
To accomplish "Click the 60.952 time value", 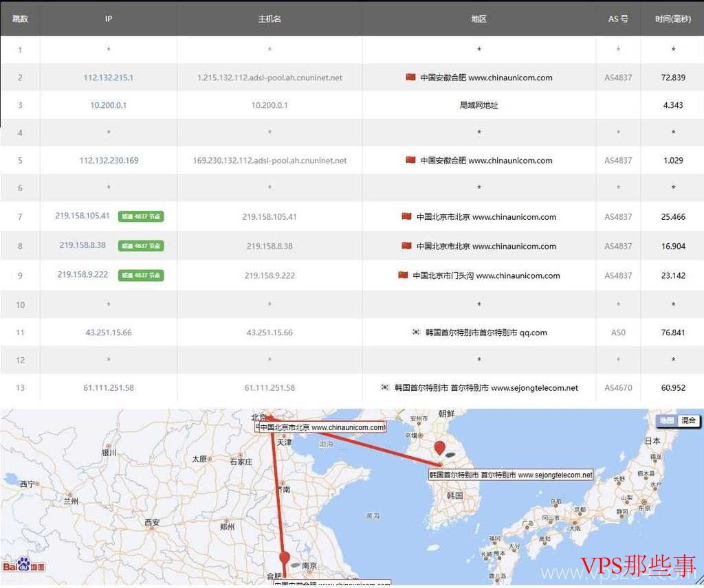I will (673, 388).
